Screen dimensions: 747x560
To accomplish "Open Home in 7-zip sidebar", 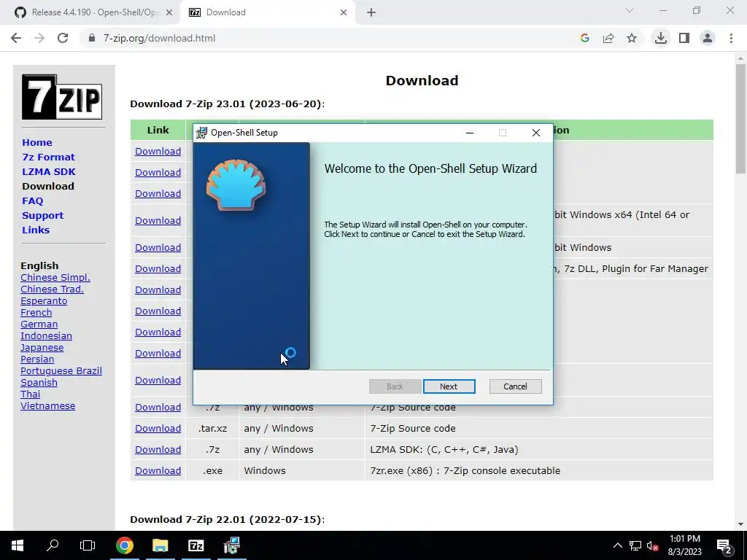I will 37,142.
